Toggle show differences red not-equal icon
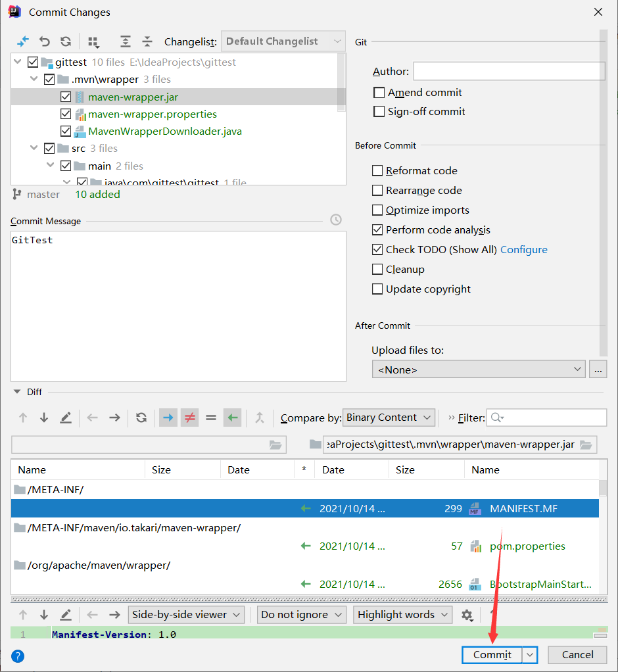Screen dimensions: 618x672 pyautogui.click(x=190, y=418)
